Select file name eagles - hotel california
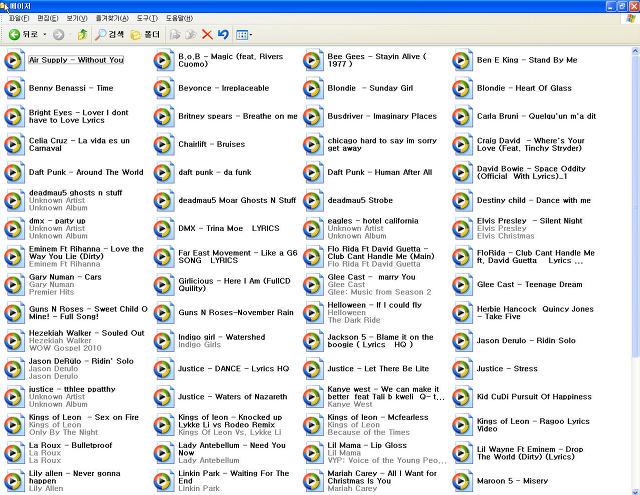Screen dimensions: 640x495 click(x=373, y=221)
